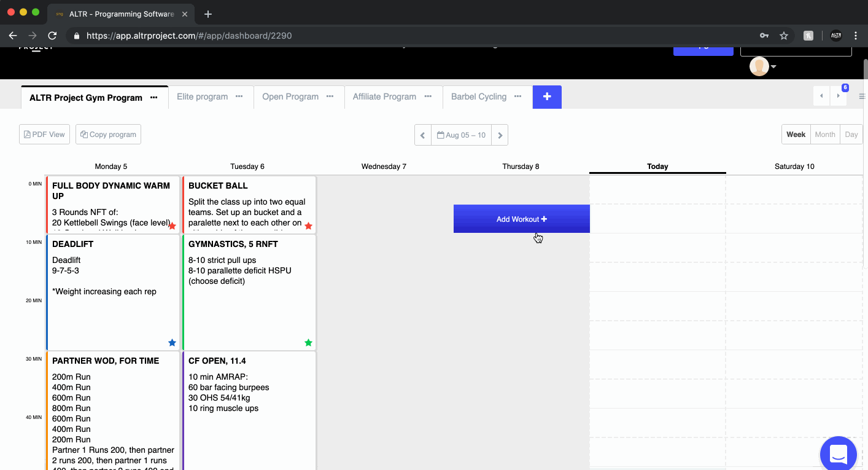This screenshot has height=470, width=868.
Task: Click the red star on Full Body Dynamic Warm Up
Action: (x=172, y=226)
